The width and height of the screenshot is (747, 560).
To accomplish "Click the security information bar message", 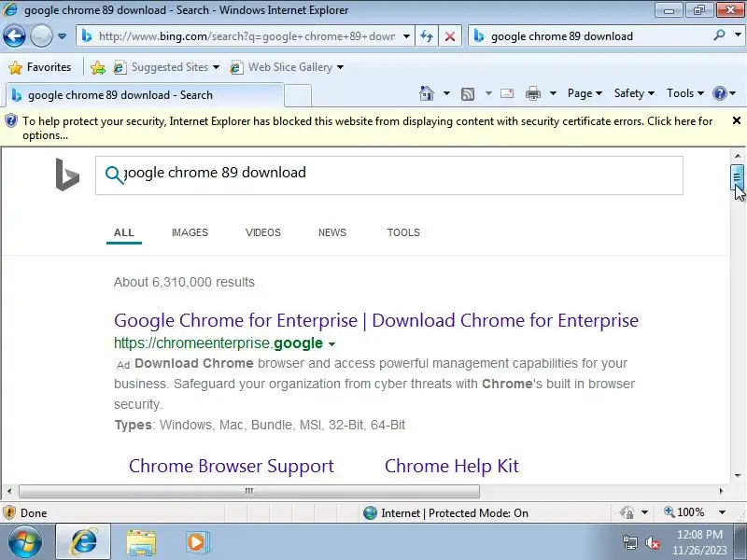I will click(x=367, y=128).
